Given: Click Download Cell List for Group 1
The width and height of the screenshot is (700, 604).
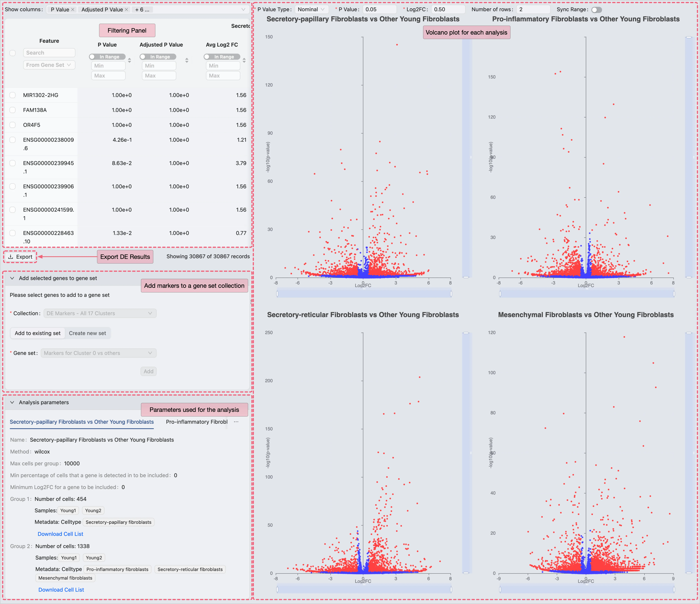Looking at the screenshot, I should point(60,534).
